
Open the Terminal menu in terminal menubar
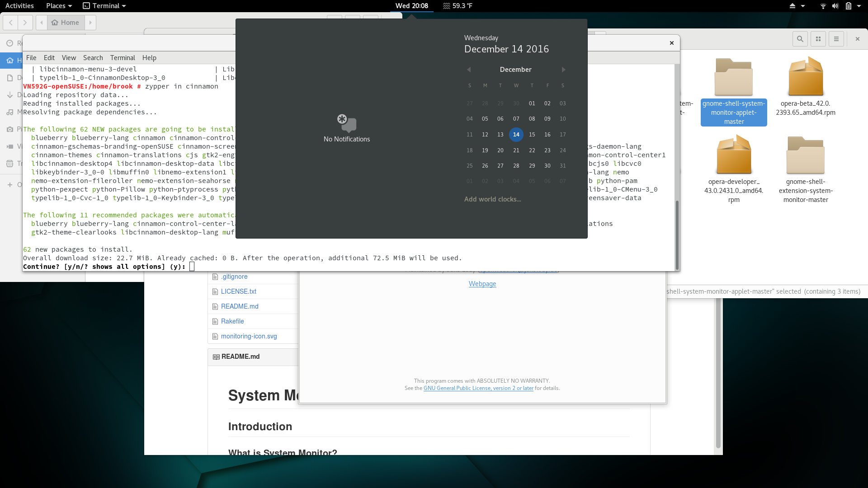click(123, 58)
